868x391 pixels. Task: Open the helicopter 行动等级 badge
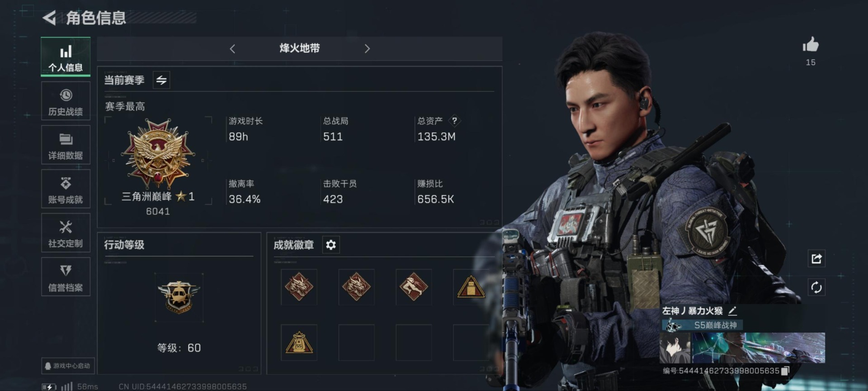[179, 297]
